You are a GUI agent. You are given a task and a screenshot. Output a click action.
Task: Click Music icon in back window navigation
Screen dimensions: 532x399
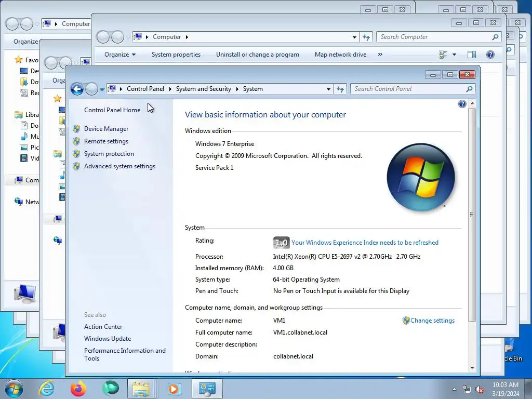tap(24, 137)
